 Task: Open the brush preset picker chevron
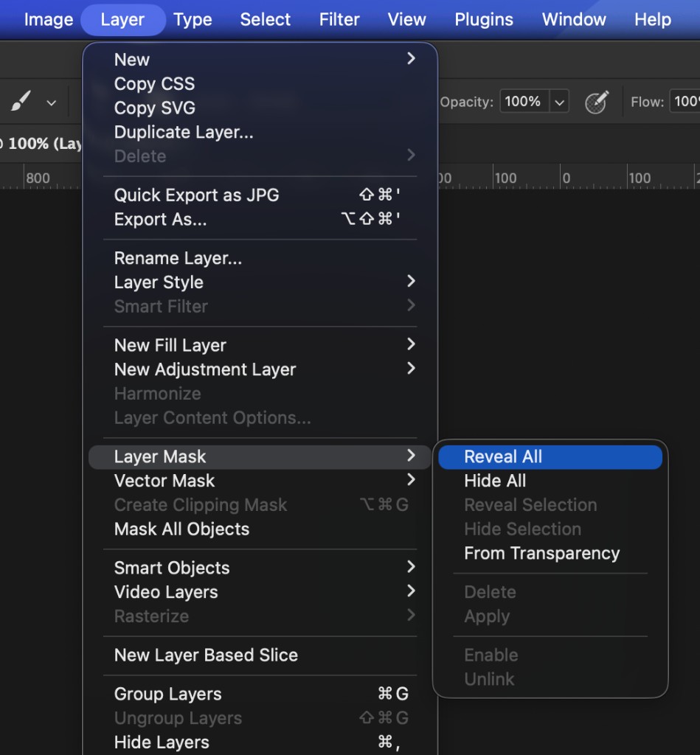[51, 102]
